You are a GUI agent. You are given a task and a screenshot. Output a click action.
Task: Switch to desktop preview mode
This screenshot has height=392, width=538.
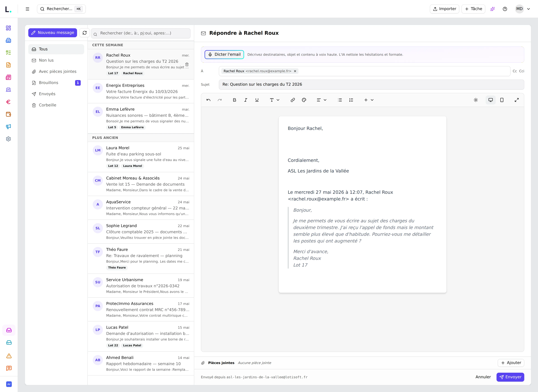point(491,100)
